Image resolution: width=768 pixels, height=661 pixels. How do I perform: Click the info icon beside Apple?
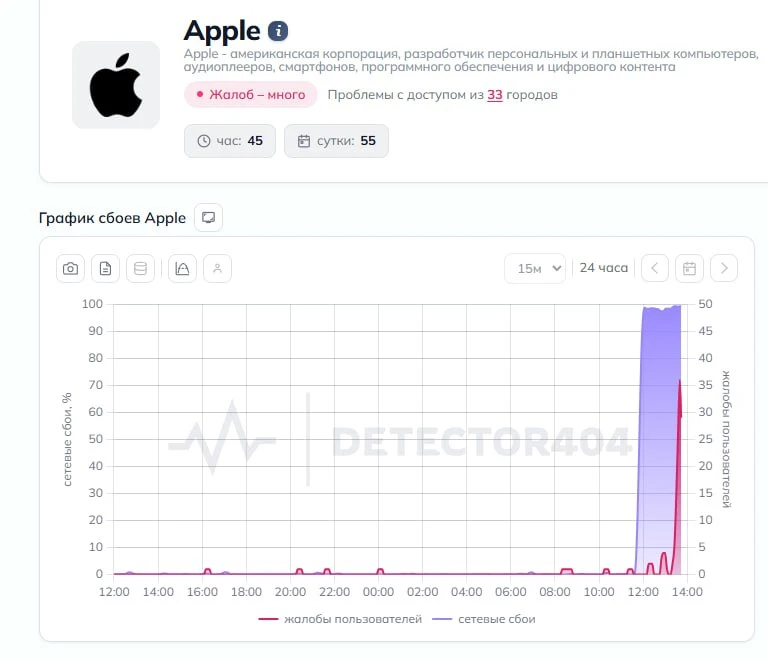(278, 31)
